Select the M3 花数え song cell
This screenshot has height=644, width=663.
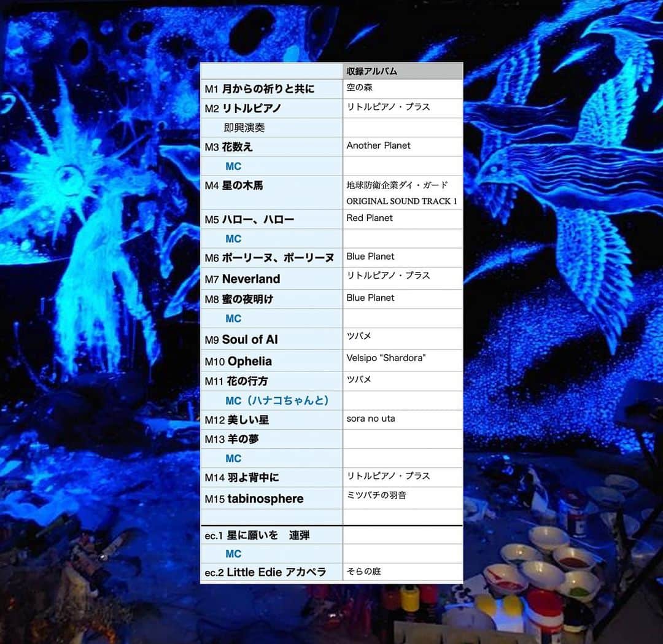click(271, 147)
